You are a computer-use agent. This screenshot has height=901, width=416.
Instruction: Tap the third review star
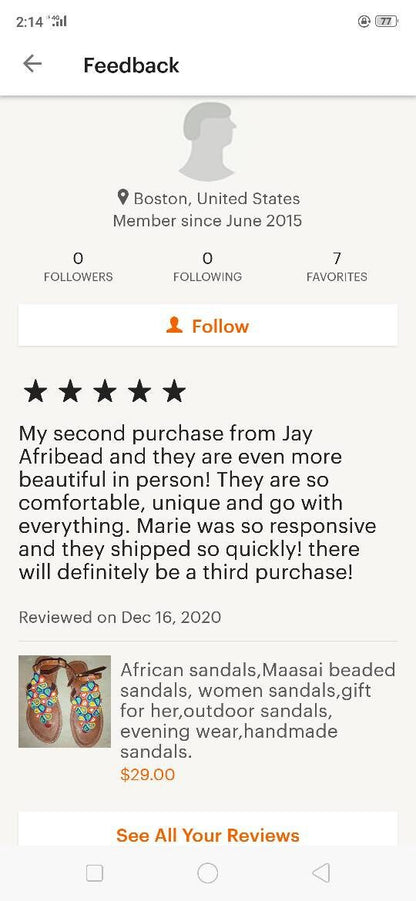[105, 391]
